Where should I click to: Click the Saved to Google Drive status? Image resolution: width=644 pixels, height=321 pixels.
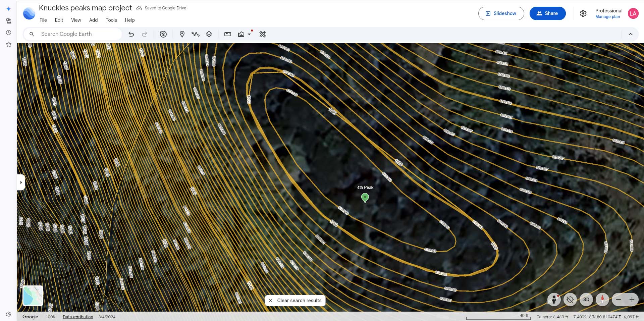[x=161, y=8]
